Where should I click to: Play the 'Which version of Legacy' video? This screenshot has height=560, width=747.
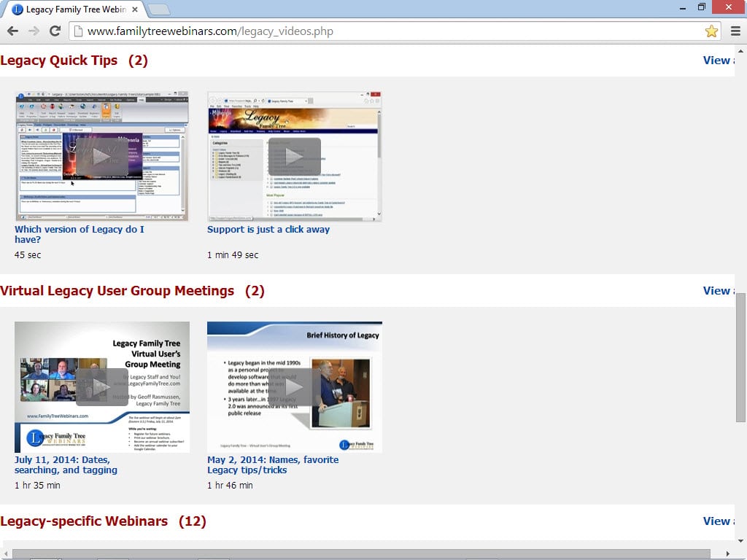pyautogui.click(x=102, y=157)
